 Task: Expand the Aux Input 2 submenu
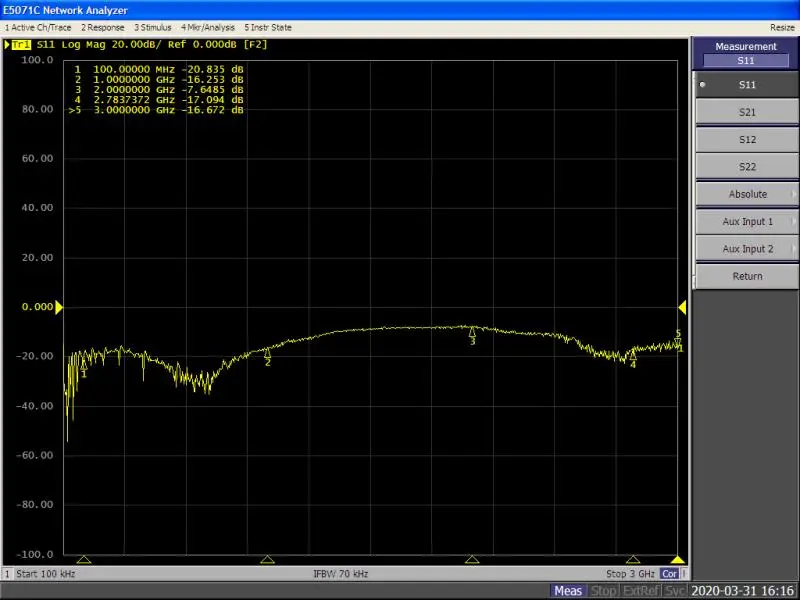746,249
